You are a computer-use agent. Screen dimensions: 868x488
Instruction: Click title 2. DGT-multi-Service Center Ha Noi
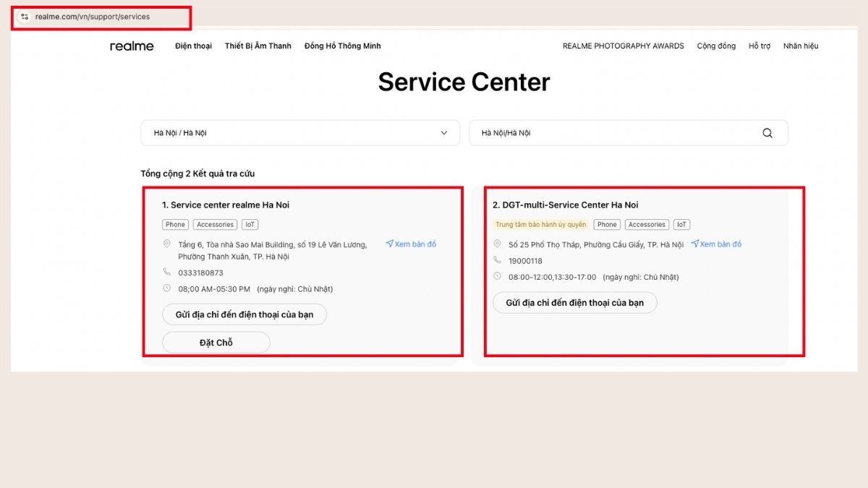pyautogui.click(x=566, y=205)
